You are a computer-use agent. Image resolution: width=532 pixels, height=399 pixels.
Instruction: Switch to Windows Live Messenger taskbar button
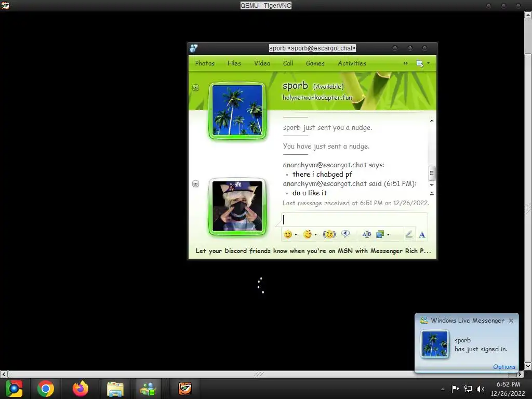tap(148, 389)
